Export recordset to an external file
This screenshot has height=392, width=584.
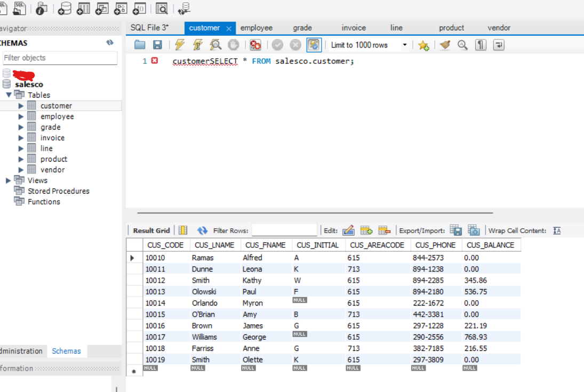(455, 230)
